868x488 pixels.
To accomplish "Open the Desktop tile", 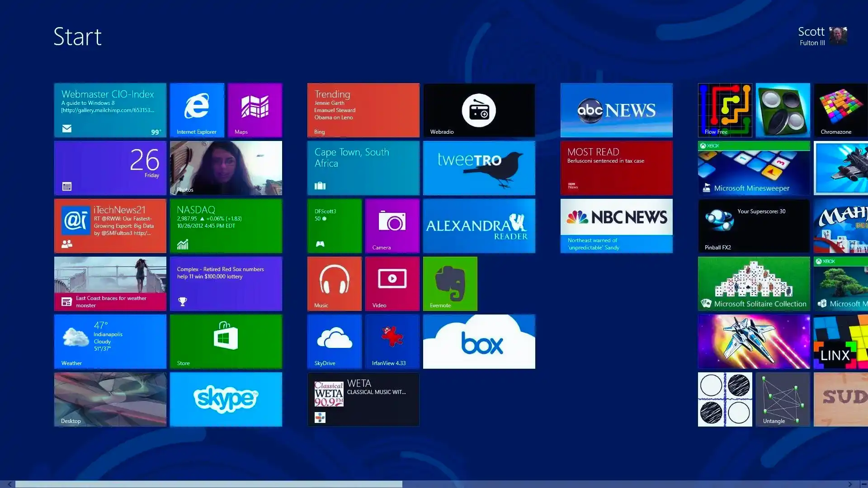I will [x=110, y=399].
